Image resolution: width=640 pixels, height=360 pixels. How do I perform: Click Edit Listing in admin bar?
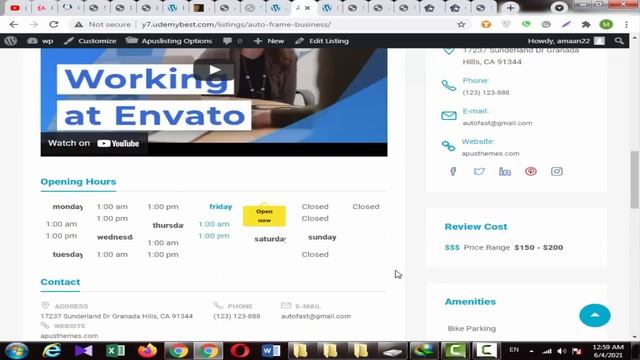coord(322,41)
